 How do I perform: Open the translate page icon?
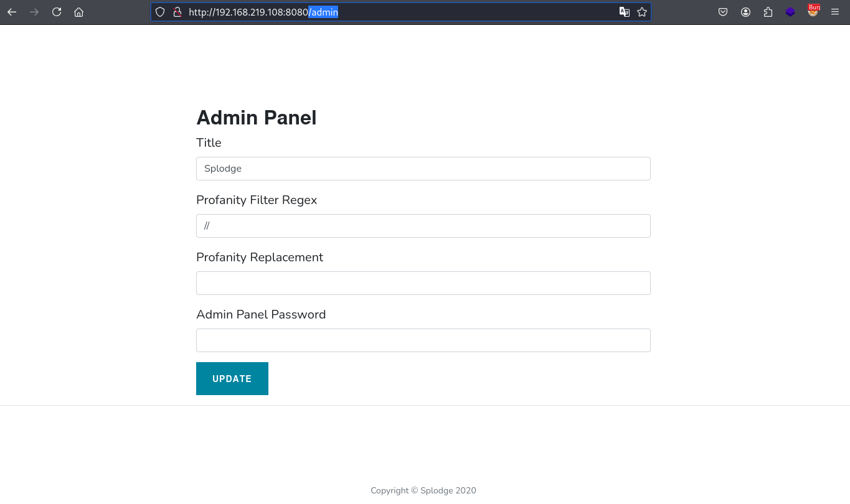point(625,12)
